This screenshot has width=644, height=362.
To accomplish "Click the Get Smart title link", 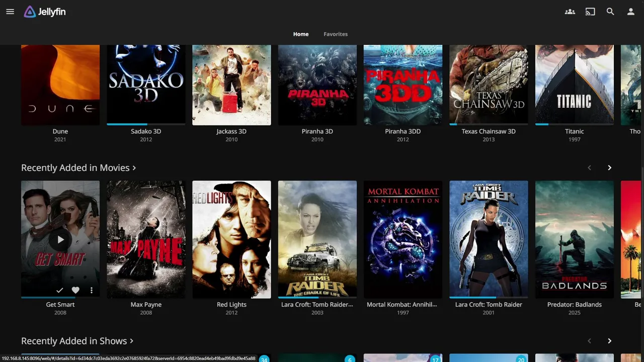I will point(60,305).
